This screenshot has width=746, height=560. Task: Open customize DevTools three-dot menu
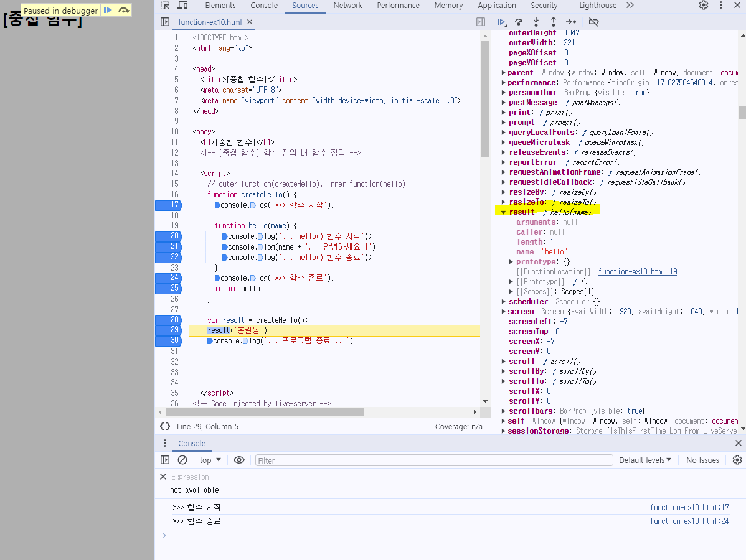tap(721, 5)
